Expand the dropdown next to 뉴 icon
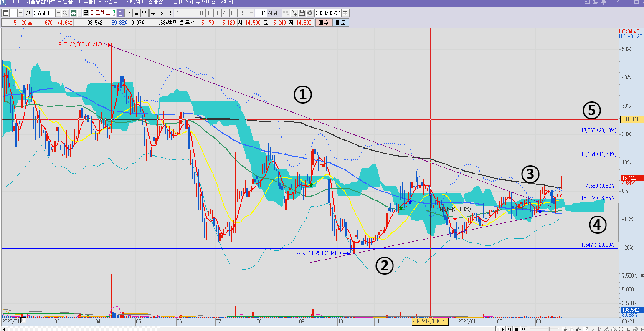Viewport: 644px width, 331px height. [x=79, y=13]
